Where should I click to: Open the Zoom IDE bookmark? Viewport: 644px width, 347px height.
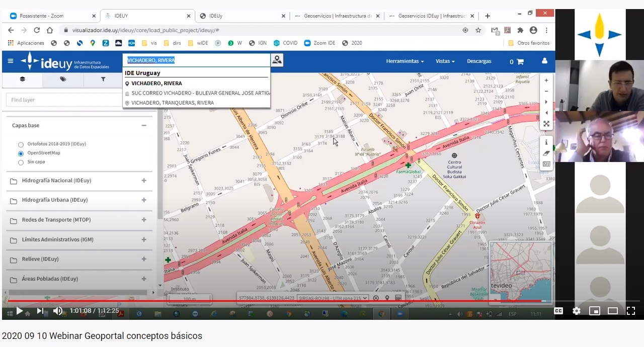coord(319,43)
